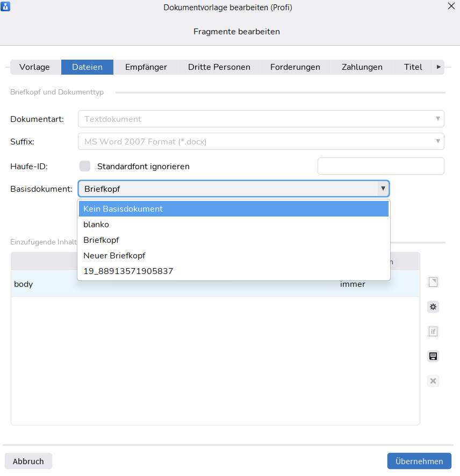Close the dialog window
460x476 pixels.
click(x=451, y=6)
